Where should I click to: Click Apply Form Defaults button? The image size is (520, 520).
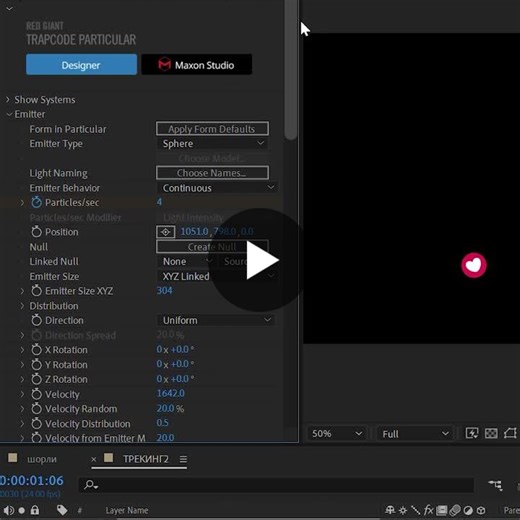pyautogui.click(x=212, y=129)
